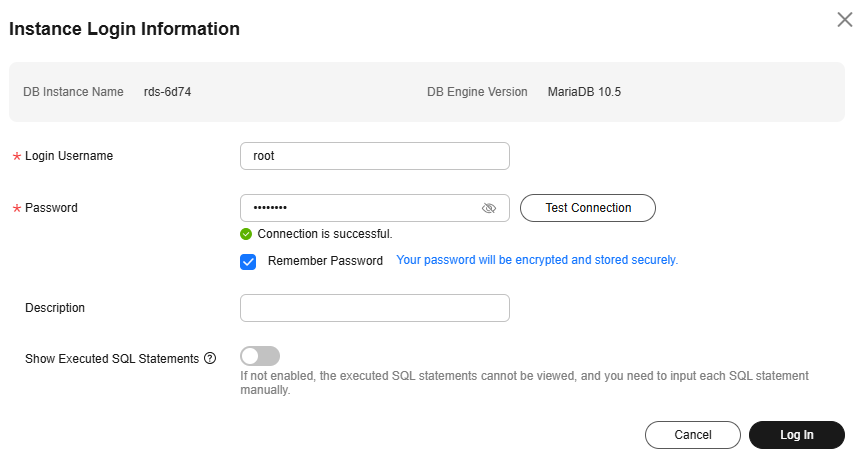Select the empty Description text box

coord(374,308)
